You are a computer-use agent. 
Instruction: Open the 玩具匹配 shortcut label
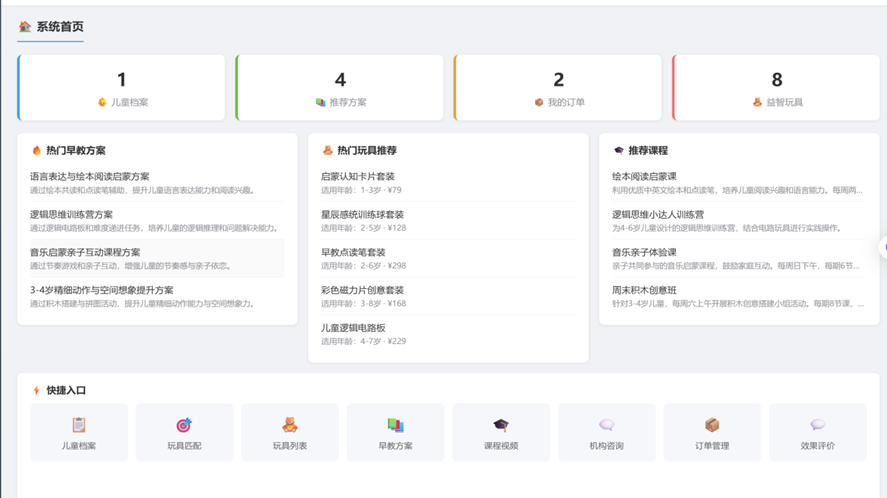click(184, 446)
